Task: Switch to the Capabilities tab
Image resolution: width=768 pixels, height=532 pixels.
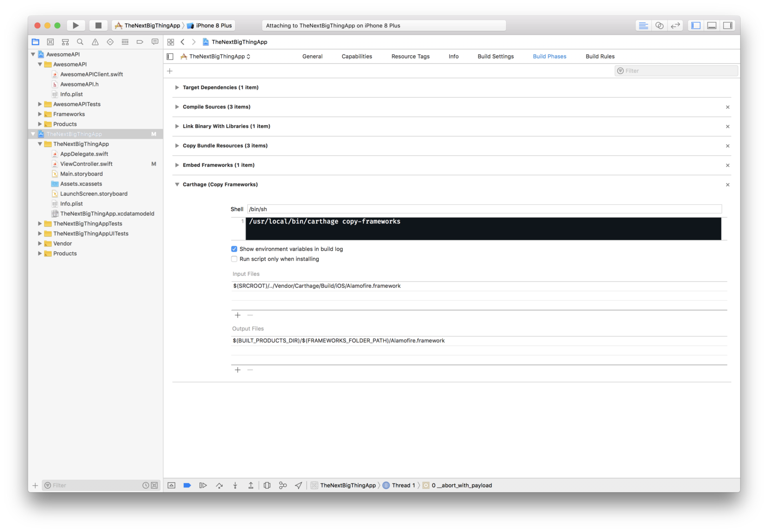Action: (357, 57)
